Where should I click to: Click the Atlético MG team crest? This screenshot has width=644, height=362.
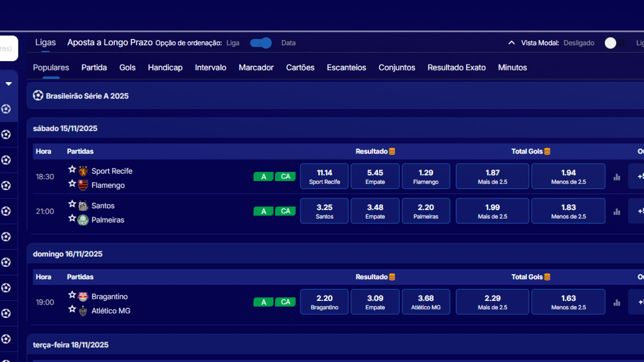coord(83,310)
